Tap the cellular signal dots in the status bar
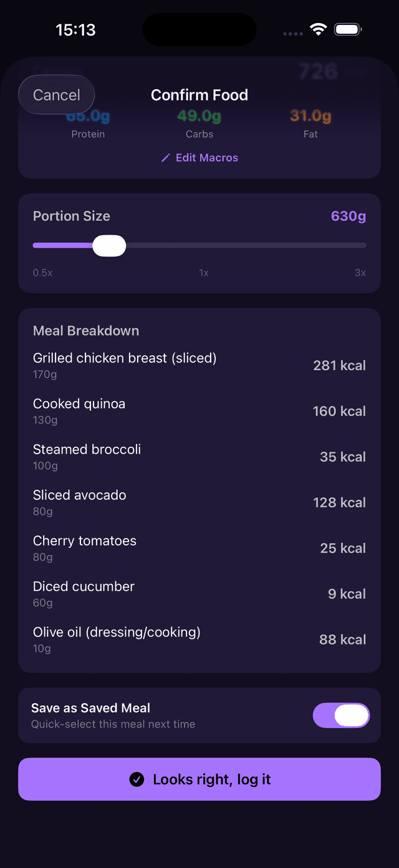The width and height of the screenshot is (399, 868). (292, 33)
